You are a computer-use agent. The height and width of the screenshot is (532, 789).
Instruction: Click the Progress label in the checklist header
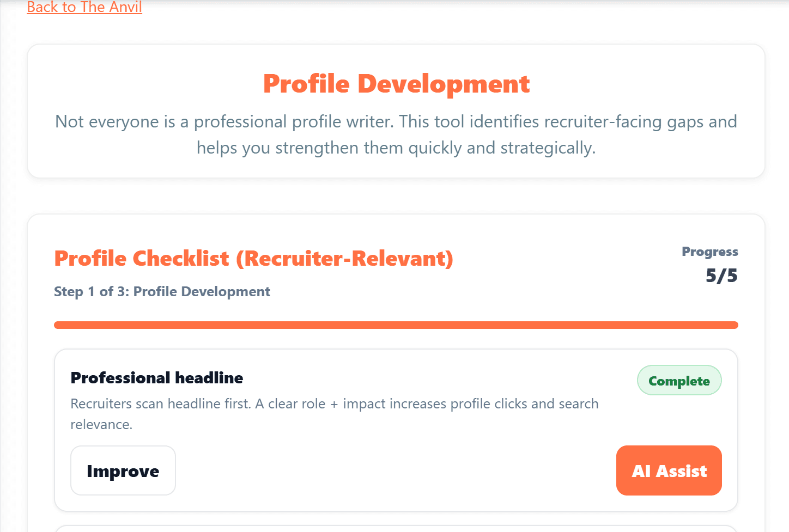(710, 252)
